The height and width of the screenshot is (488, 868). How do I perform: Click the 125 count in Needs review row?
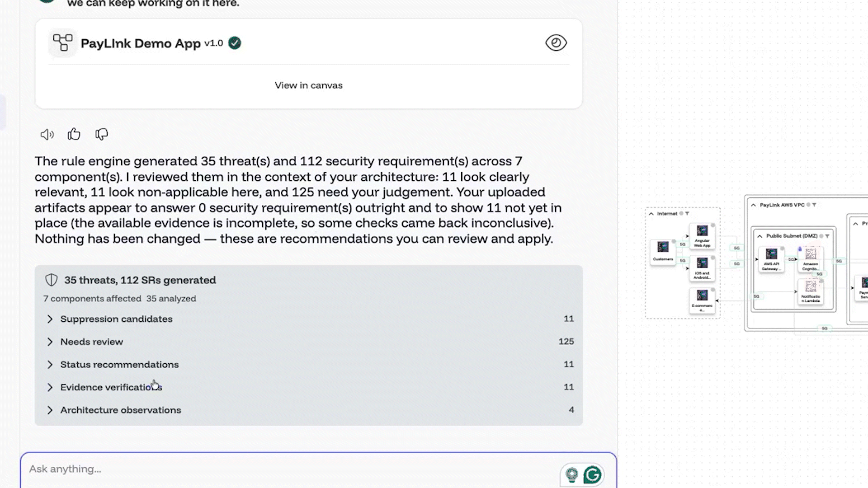pos(566,342)
